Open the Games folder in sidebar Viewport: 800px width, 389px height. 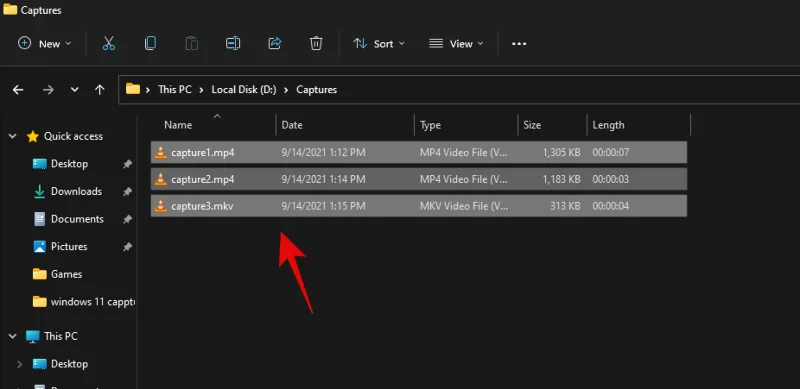coord(66,274)
